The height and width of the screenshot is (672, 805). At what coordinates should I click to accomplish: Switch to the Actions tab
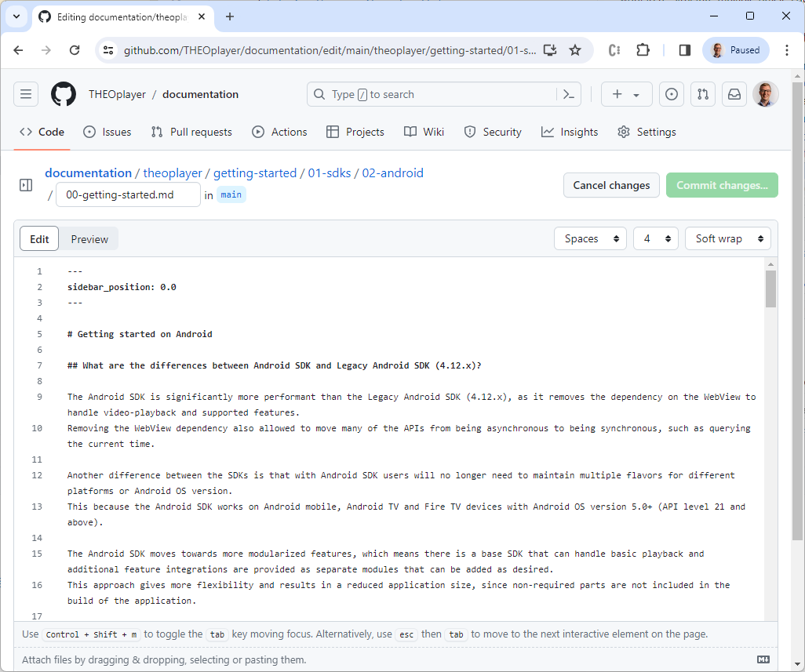point(279,132)
